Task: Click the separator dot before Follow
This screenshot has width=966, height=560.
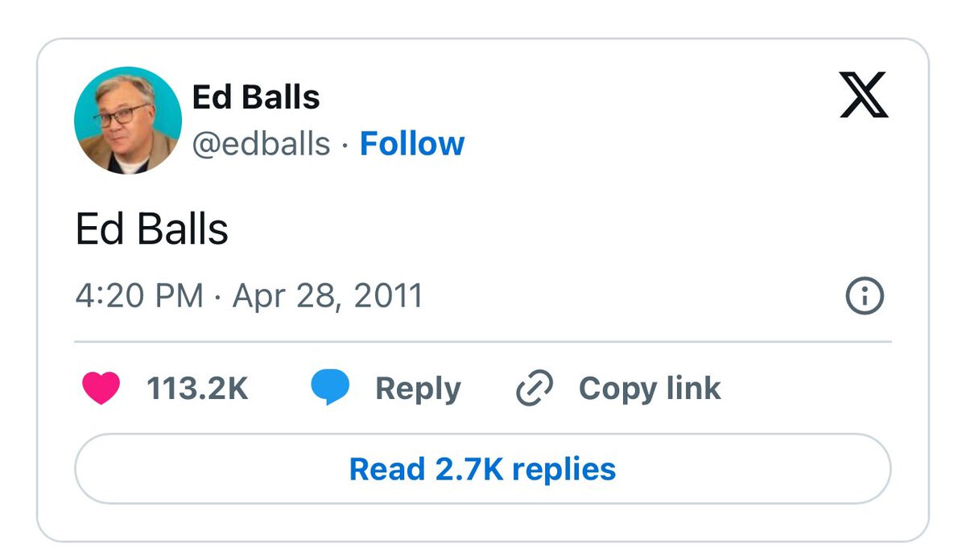Action: tap(345, 145)
